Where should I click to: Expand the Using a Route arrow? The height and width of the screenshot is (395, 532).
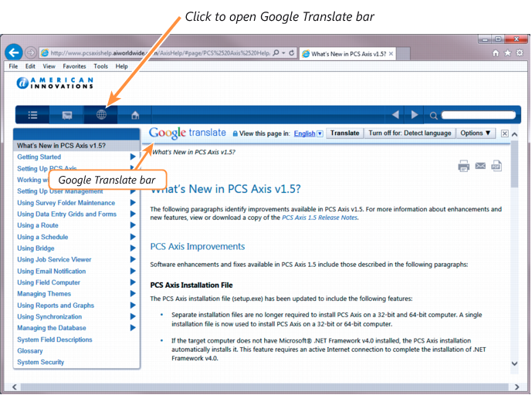133,225
